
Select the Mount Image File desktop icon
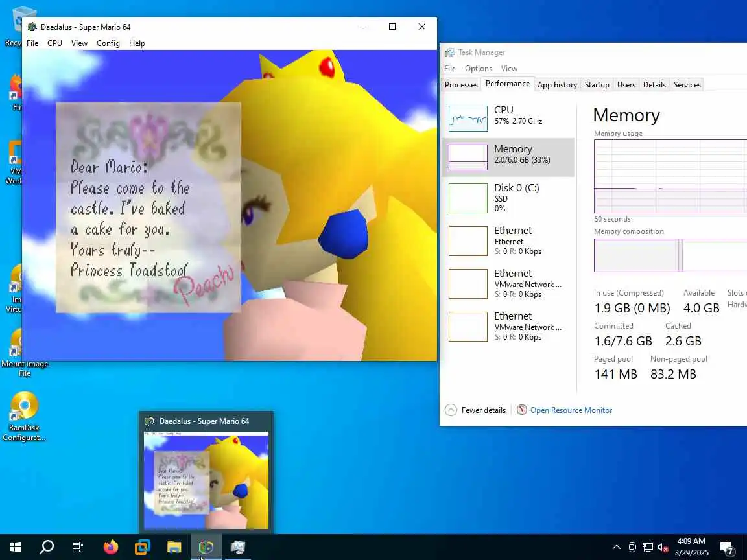(24, 353)
